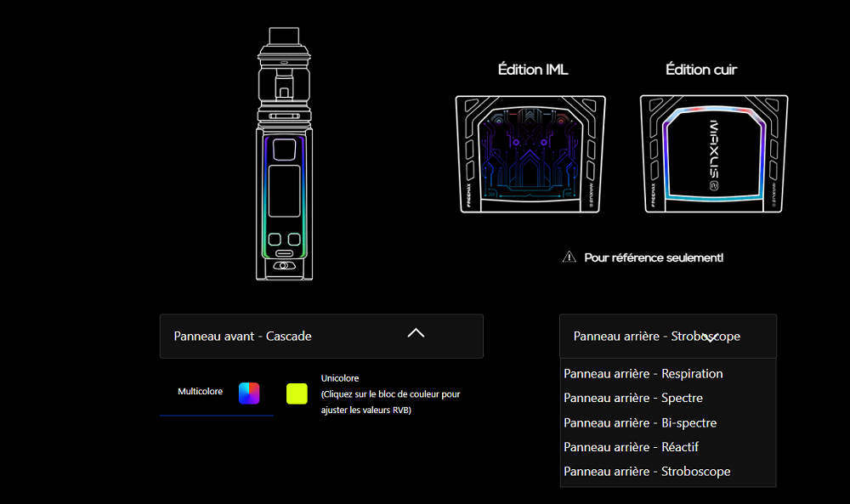Toggle the active color mode underline
Viewport: 850px width, 504px height.
click(x=216, y=414)
